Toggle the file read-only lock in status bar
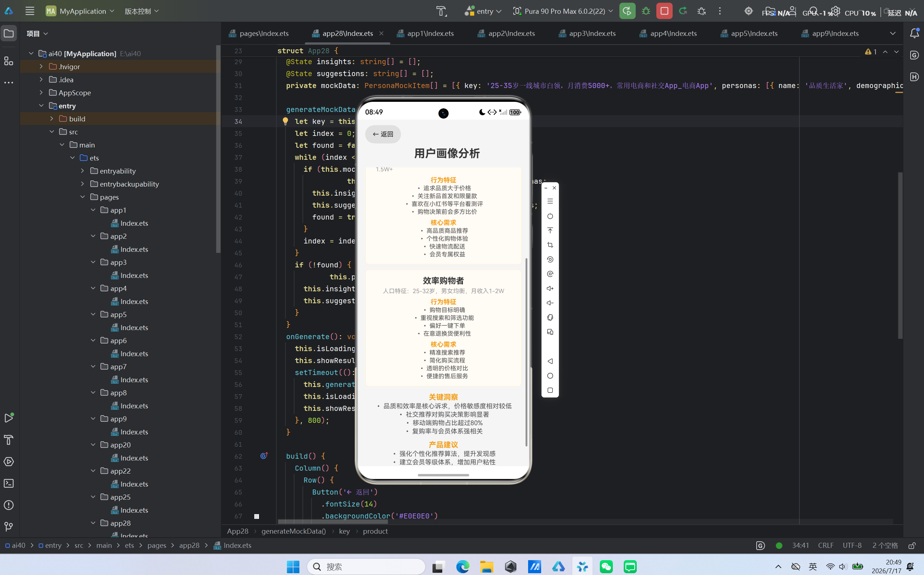Viewport: 924px width, 575px height. [912, 546]
